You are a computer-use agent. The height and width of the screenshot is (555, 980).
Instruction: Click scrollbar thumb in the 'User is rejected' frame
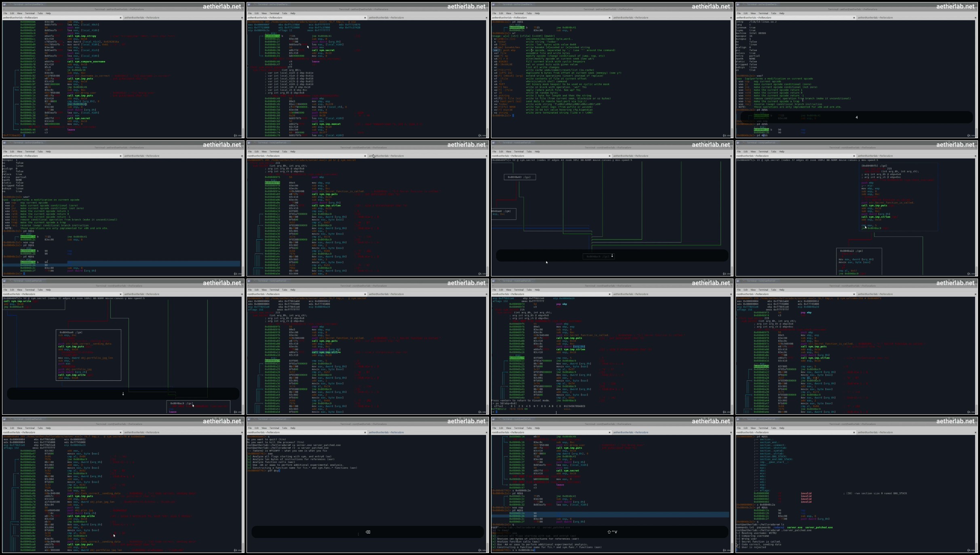(976, 547)
